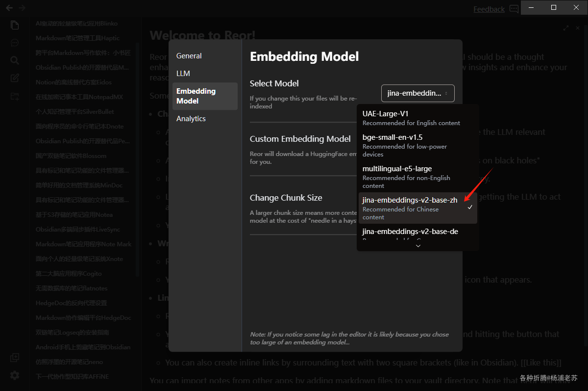The image size is (588, 391).
Task: Open note 跨平台Markdown写作软件:小书匠
Action: [x=83, y=53]
